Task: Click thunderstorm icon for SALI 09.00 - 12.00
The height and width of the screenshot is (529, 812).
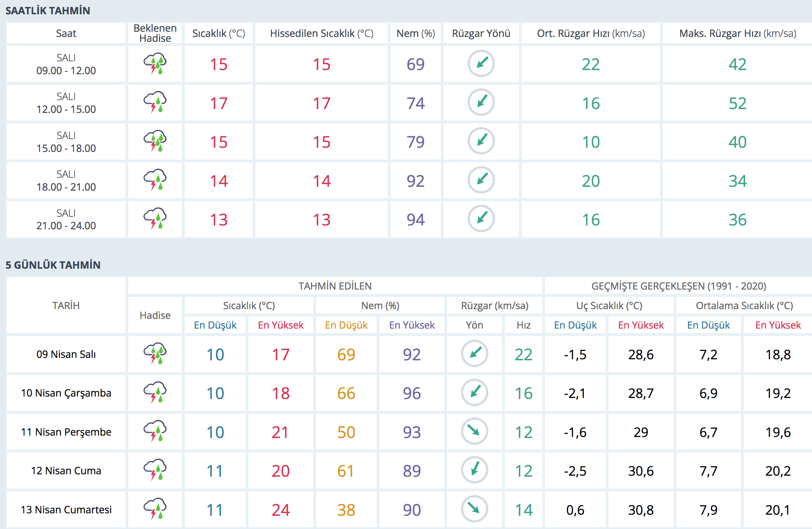Action: (x=155, y=64)
